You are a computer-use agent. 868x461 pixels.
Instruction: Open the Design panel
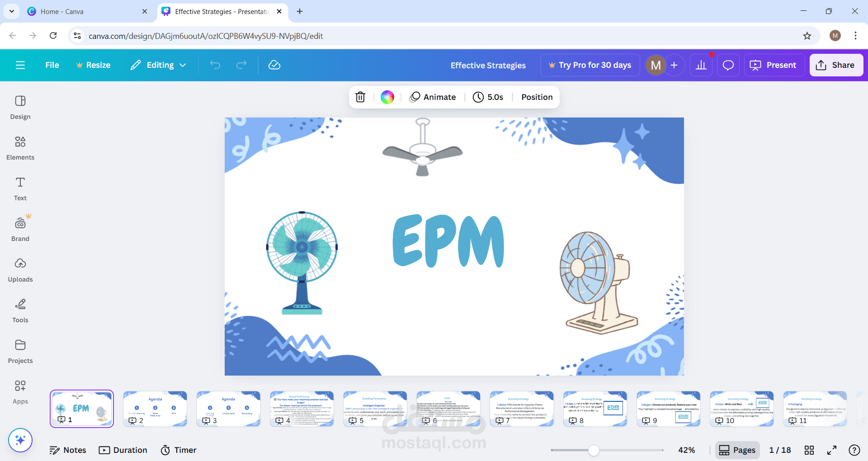(20, 108)
